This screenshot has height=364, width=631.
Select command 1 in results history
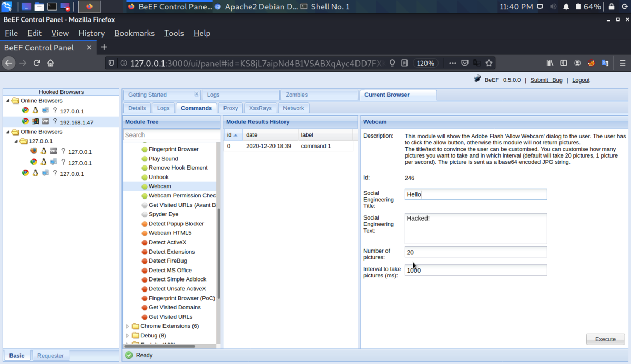tap(288, 146)
